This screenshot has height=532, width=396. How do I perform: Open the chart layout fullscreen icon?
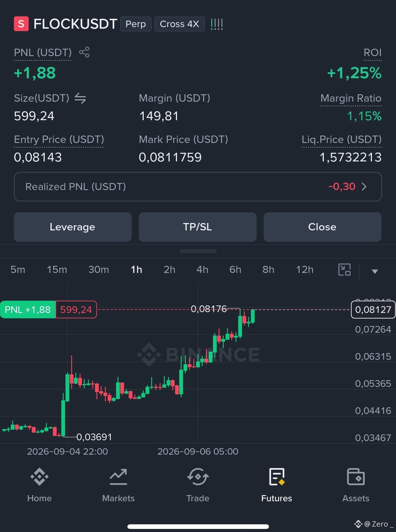point(344,270)
